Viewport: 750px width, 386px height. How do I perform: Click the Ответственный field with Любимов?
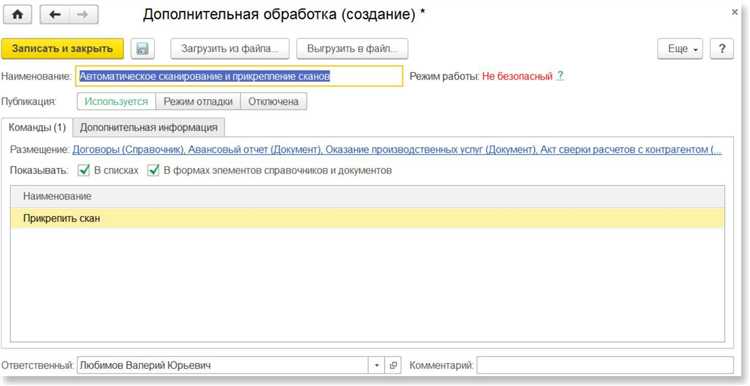(222, 365)
